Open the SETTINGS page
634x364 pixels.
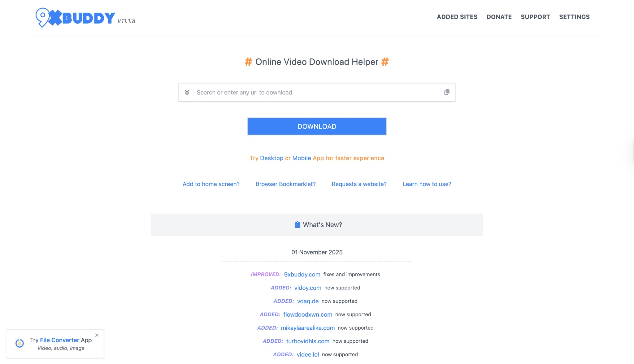tap(574, 17)
